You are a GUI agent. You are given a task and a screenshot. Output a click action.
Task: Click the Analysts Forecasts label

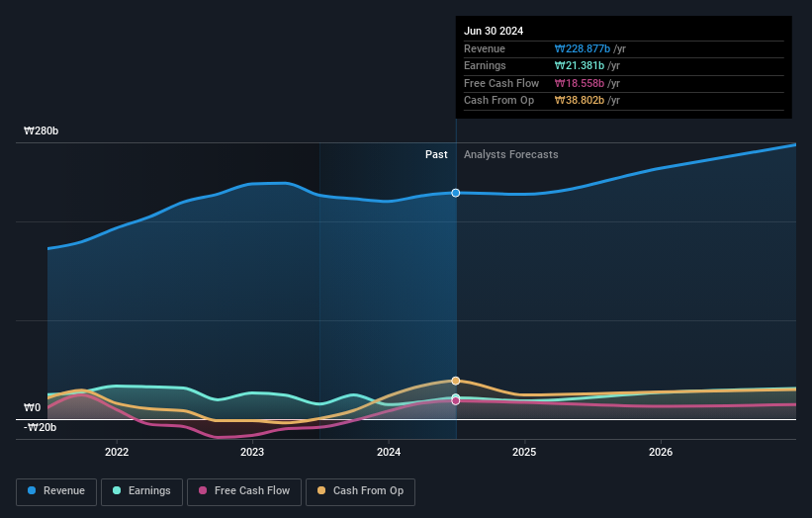pyautogui.click(x=510, y=155)
